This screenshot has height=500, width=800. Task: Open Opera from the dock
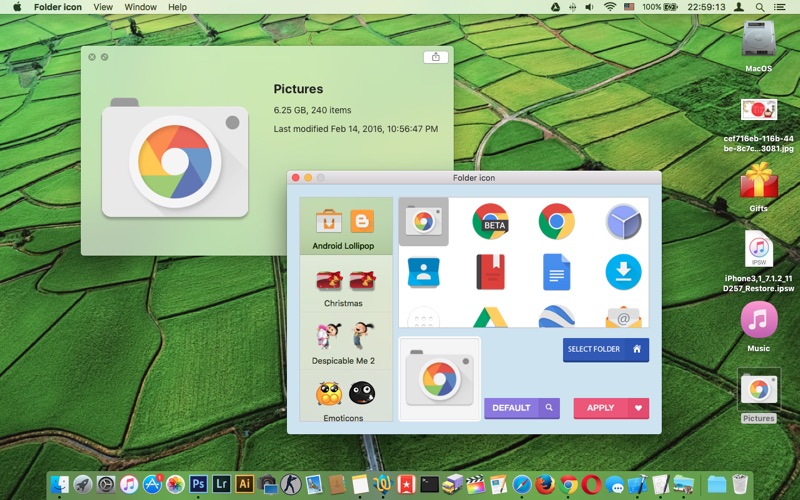coord(591,484)
